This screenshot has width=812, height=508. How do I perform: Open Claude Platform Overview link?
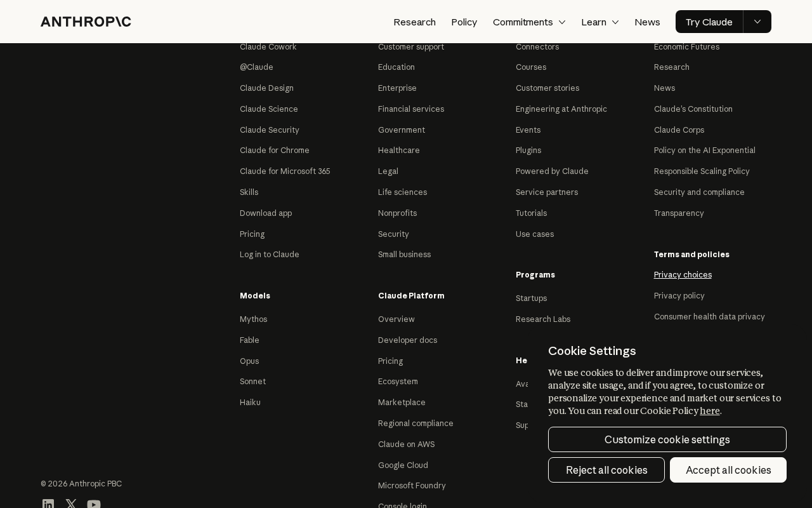click(396, 319)
